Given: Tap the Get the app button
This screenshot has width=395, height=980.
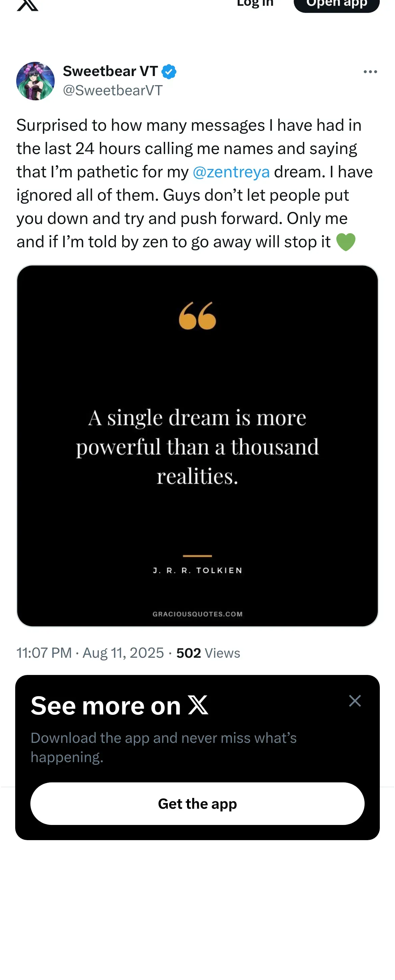Looking at the screenshot, I should (197, 803).
